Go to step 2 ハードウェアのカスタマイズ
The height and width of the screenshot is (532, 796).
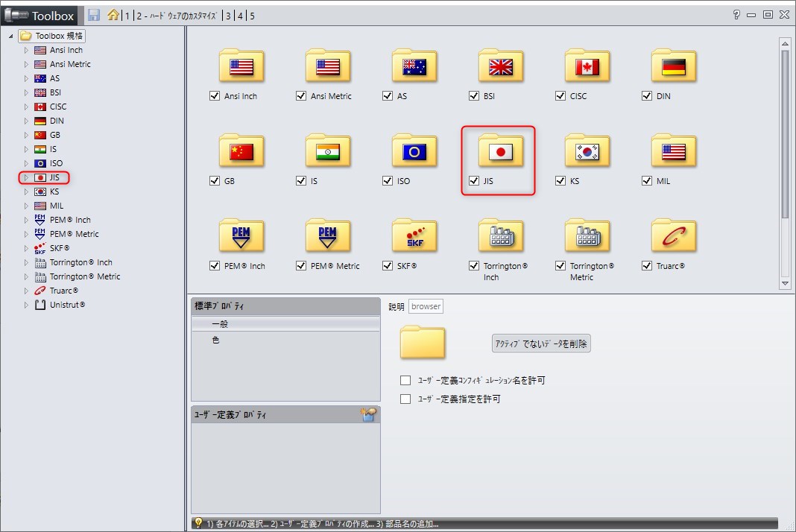coord(177,16)
